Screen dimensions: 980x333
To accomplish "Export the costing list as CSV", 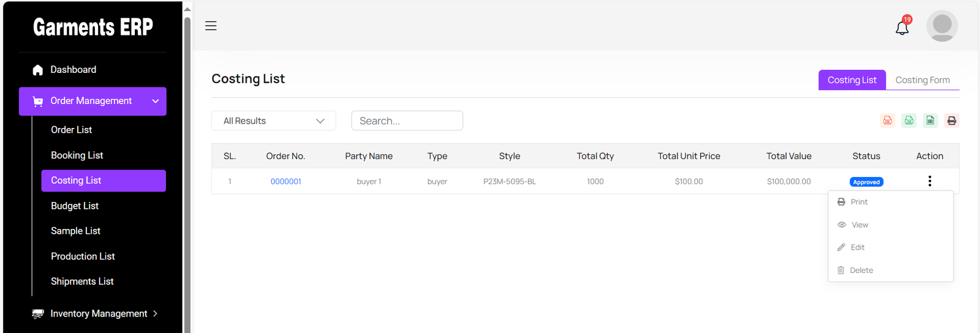I will tap(909, 121).
